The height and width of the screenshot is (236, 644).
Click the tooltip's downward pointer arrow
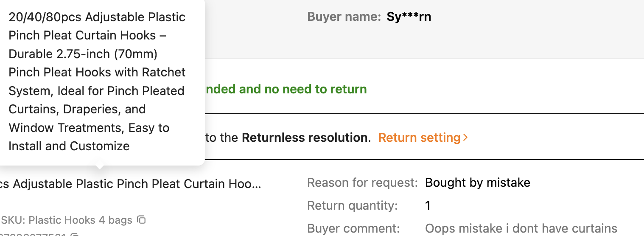click(x=99, y=167)
